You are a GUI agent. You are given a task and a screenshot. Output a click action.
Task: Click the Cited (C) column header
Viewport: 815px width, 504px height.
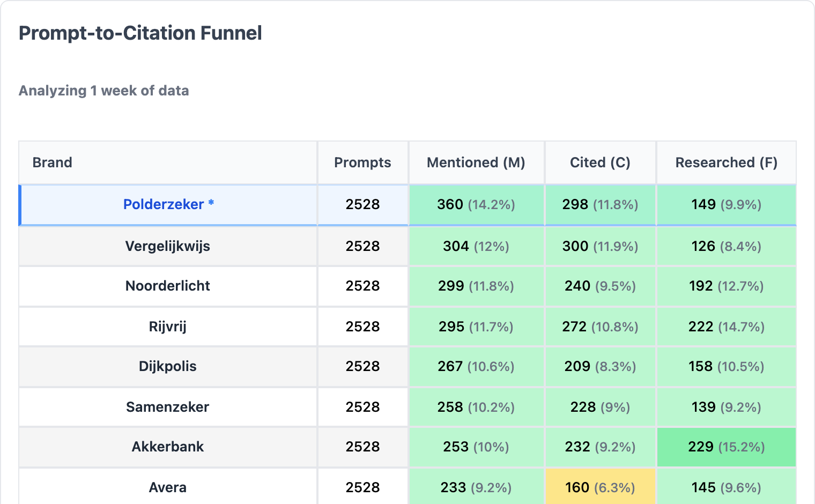[600, 162]
